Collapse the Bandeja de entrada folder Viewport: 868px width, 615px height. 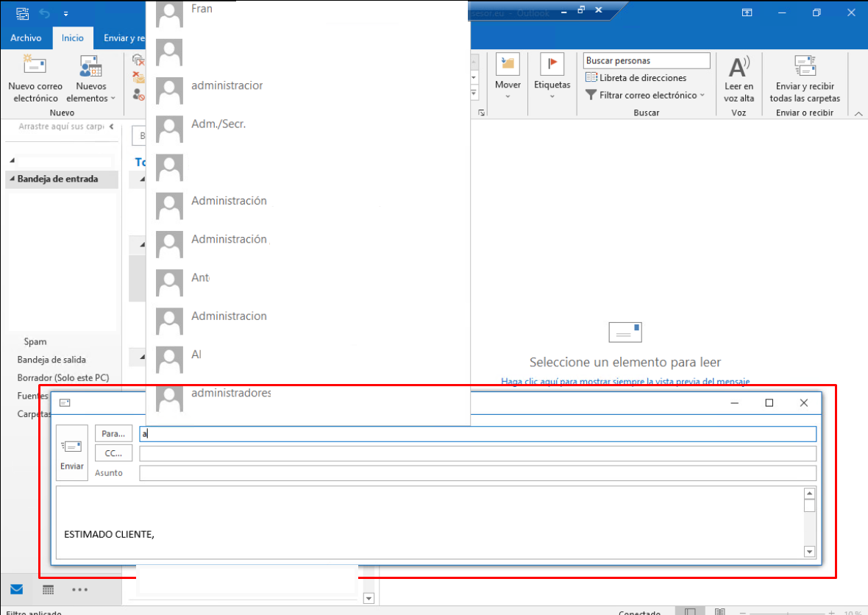[x=13, y=179]
